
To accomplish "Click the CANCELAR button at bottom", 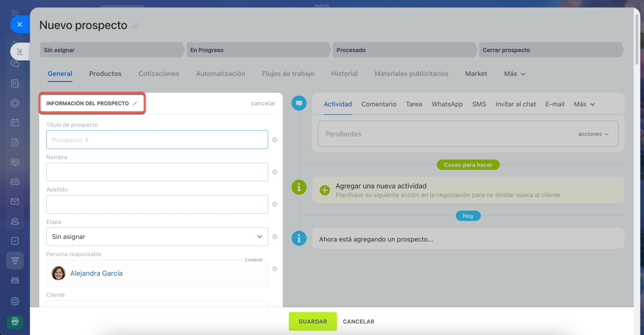I will [x=359, y=321].
